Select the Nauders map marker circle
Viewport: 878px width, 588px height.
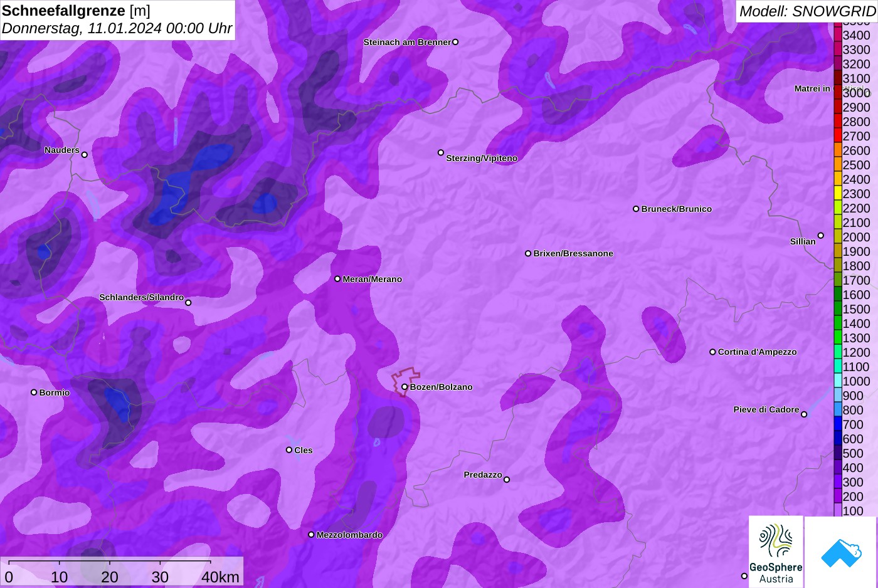pyautogui.click(x=85, y=154)
